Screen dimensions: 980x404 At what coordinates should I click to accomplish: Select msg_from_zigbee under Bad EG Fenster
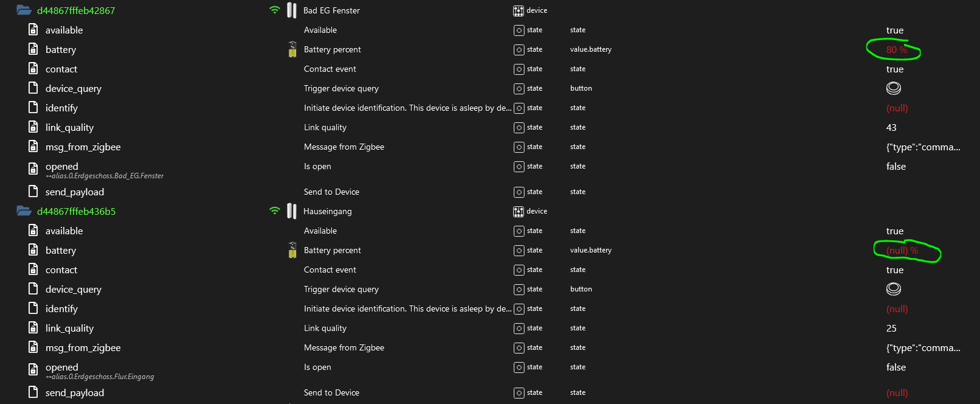[83, 147]
